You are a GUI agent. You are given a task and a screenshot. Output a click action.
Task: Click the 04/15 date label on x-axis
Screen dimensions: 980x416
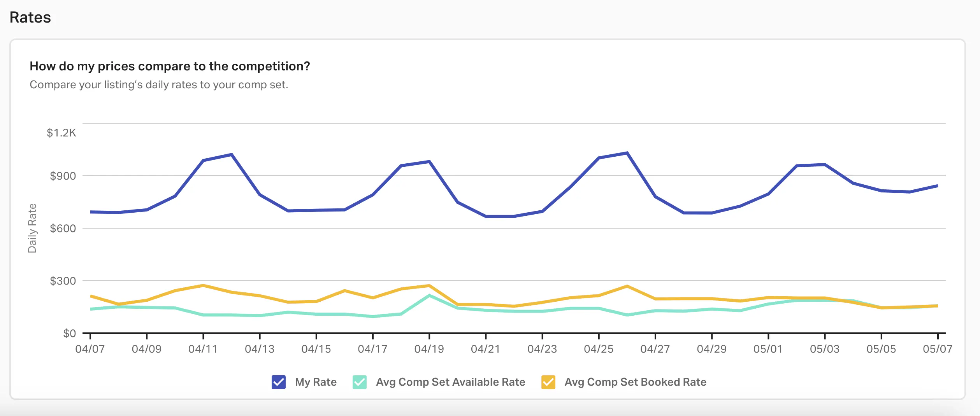click(316, 349)
